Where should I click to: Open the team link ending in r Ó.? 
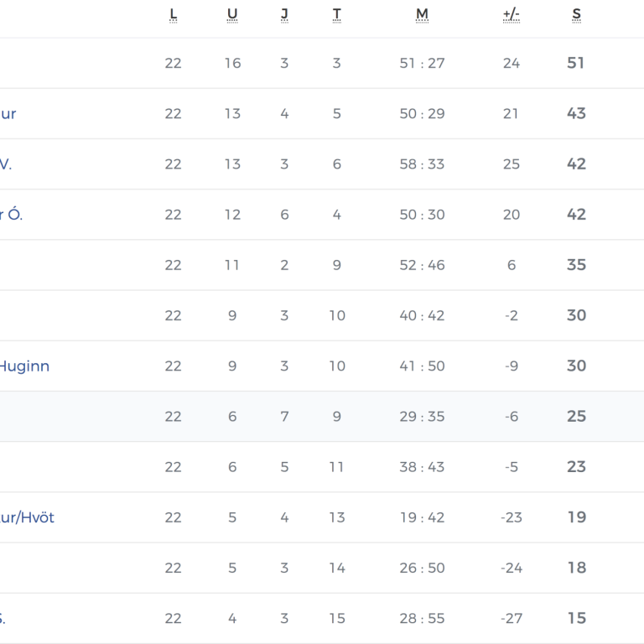[x=11, y=215]
